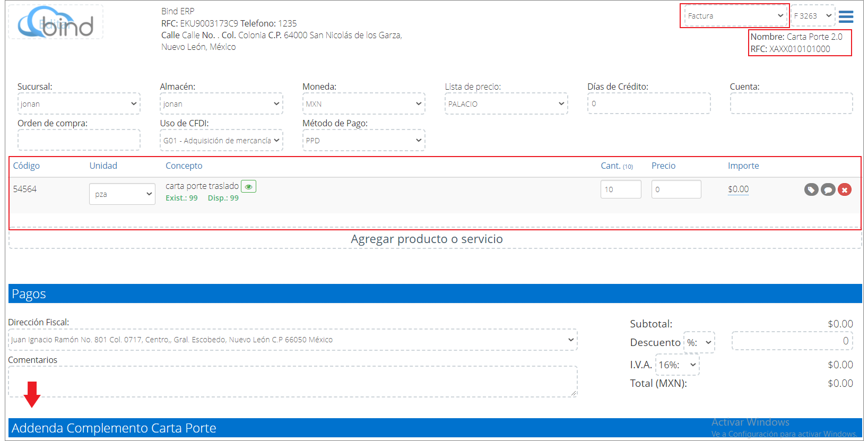Screen dimensions: 868x441
Task: Open the I.V.A. 16% dropdown
Action: (x=678, y=365)
